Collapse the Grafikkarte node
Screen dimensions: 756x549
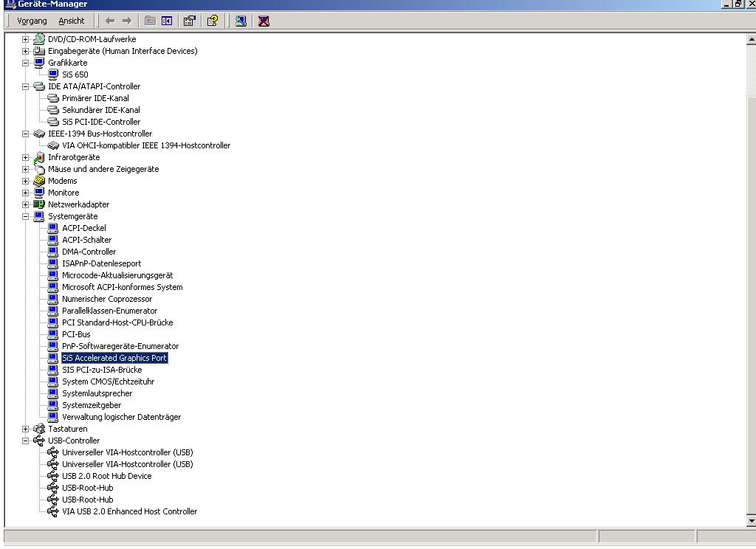(x=26, y=63)
